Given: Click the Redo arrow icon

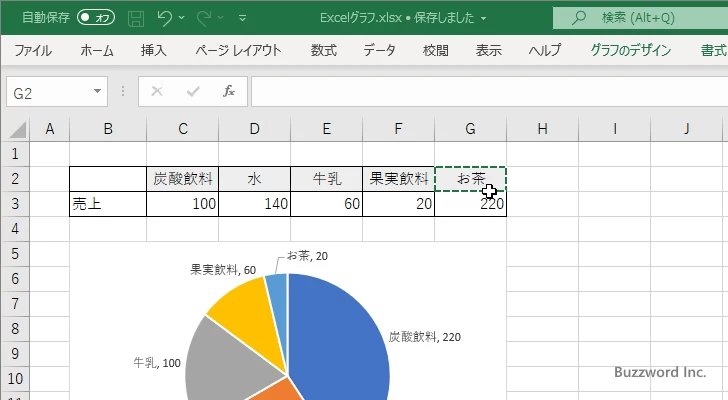Looking at the screenshot, I should click(204, 18).
